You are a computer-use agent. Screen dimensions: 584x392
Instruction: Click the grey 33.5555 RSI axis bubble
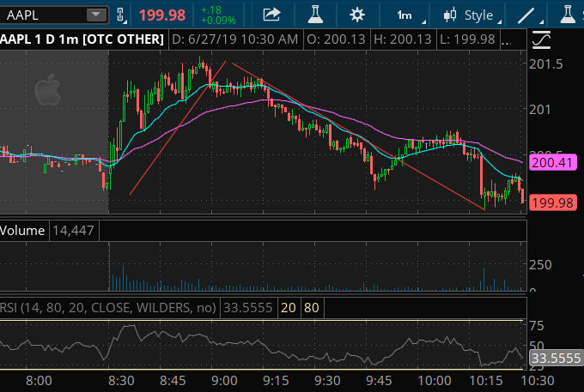tap(556, 359)
